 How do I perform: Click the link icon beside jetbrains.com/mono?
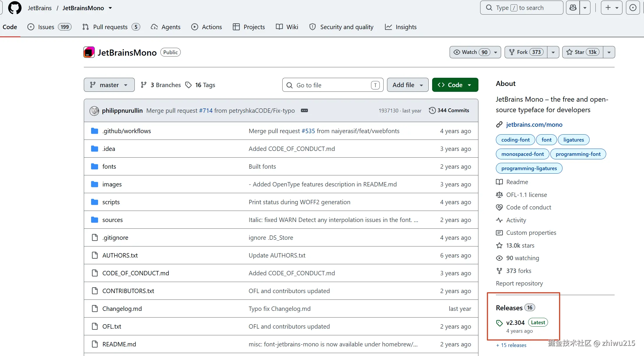coord(499,125)
